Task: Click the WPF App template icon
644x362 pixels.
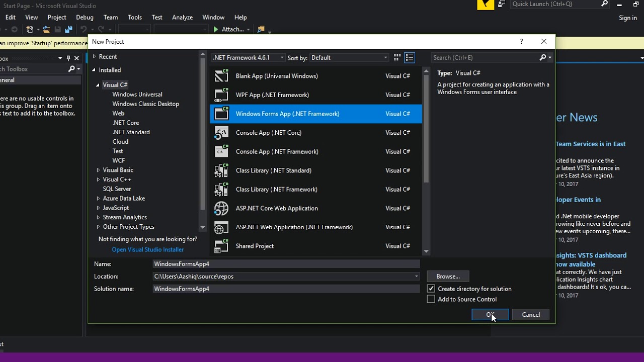Action: click(x=221, y=95)
